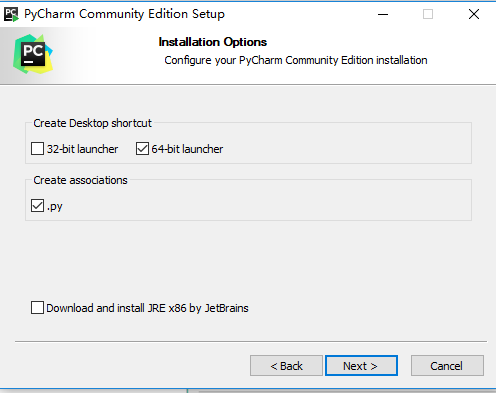
Task: Click the PyCharm PC logo in header
Action: [33, 54]
